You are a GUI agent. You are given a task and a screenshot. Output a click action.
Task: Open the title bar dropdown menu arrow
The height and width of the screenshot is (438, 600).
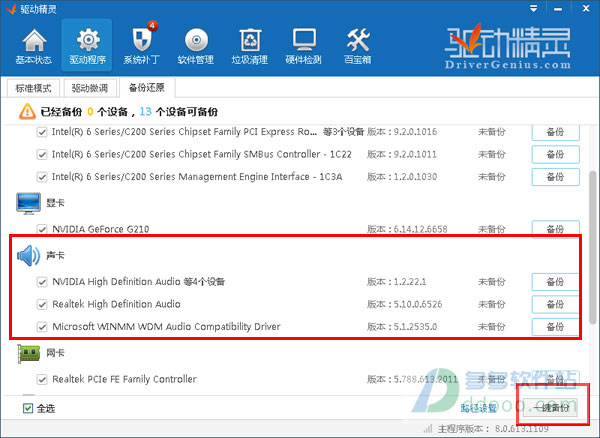(x=533, y=8)
